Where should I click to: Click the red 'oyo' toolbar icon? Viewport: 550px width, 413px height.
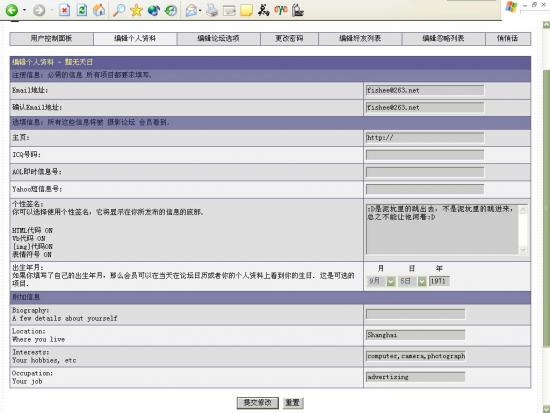281,10
